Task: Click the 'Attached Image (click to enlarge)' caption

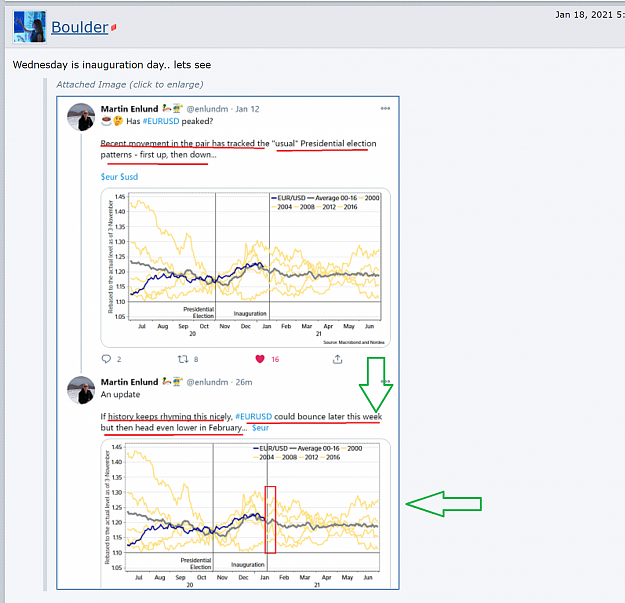Action: point(130,84)
